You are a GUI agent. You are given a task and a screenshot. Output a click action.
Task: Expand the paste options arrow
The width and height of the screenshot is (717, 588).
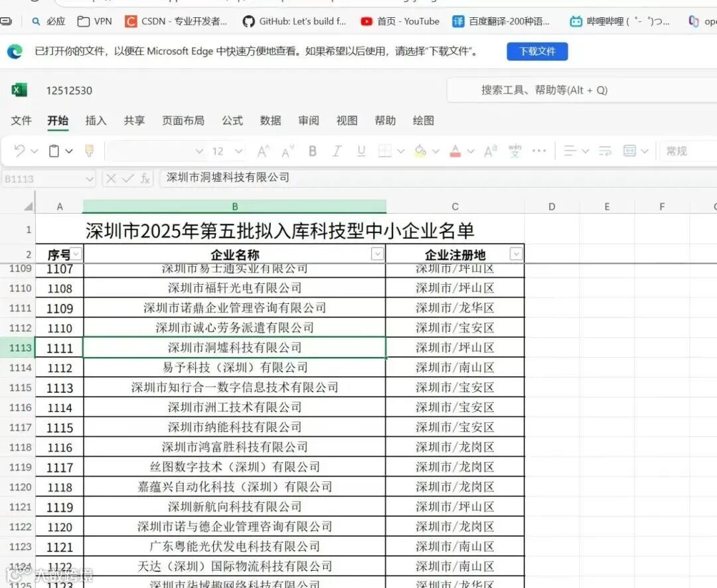[68, 151]
